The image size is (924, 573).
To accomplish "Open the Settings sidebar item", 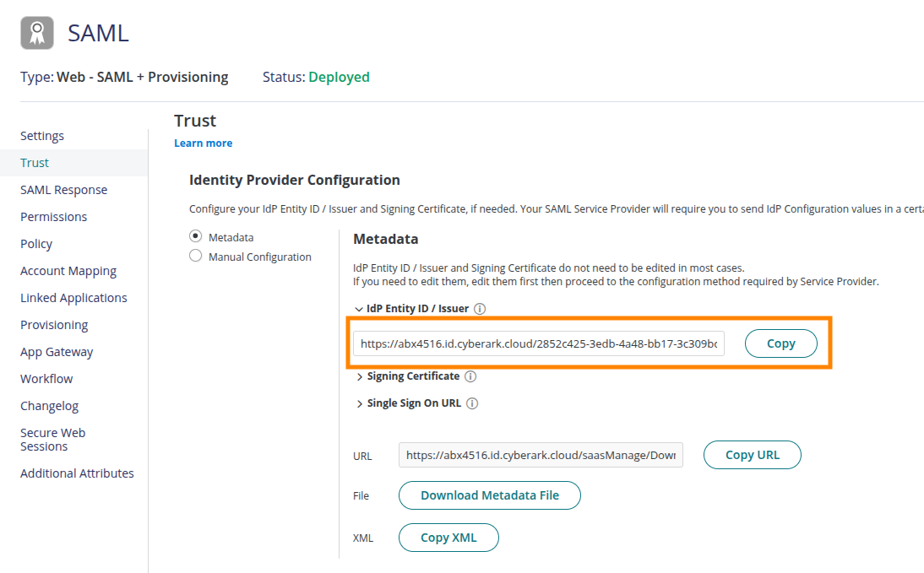I will 42,136.
